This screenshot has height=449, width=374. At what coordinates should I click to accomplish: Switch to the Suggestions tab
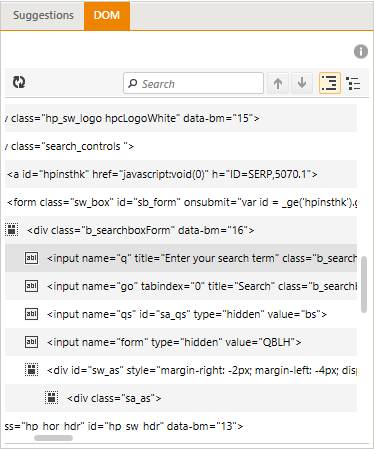[43, 15]
